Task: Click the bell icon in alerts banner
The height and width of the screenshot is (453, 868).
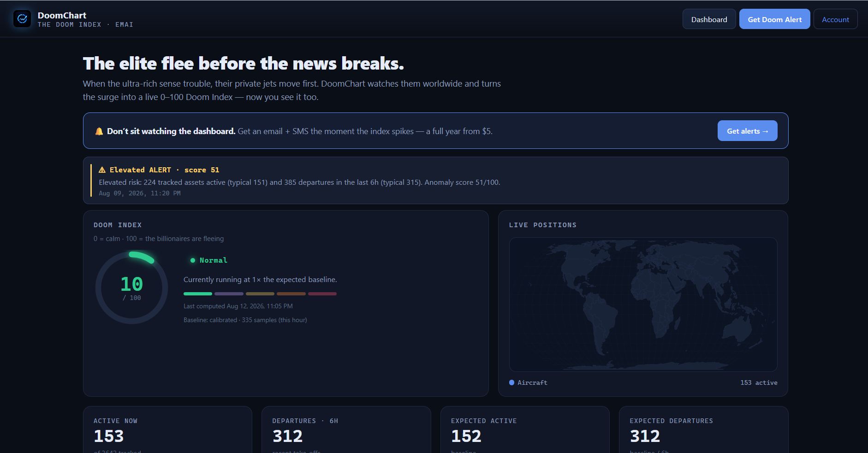Action: tap(99, 131)
